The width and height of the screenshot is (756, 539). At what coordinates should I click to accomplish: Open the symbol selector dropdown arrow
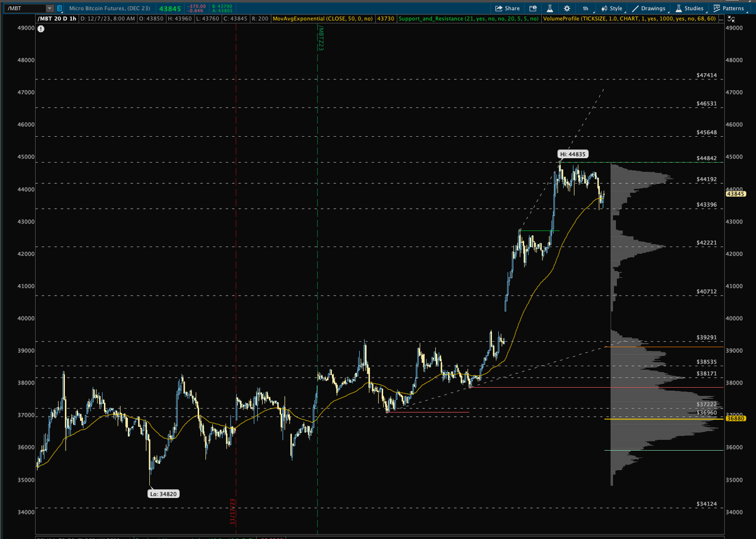click(50, 8)
